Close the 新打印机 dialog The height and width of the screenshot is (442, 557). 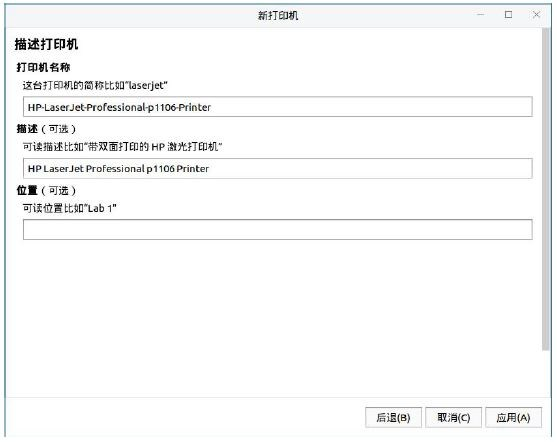pos(536,15)
